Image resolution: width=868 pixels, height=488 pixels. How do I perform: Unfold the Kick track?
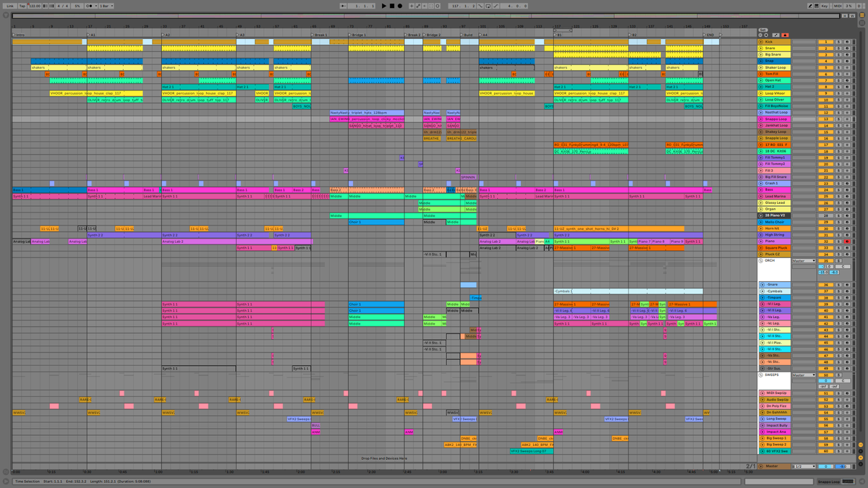click(x=761, y=42)
